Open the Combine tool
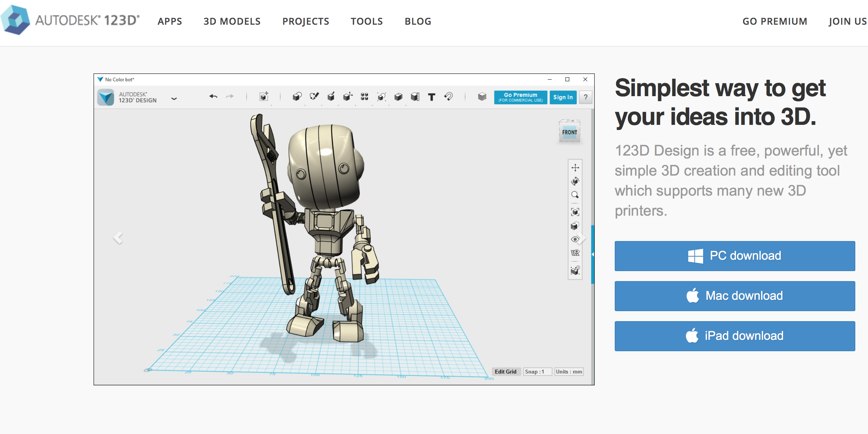The width and height of the screenshot is (868, 434). click(398, 96)
